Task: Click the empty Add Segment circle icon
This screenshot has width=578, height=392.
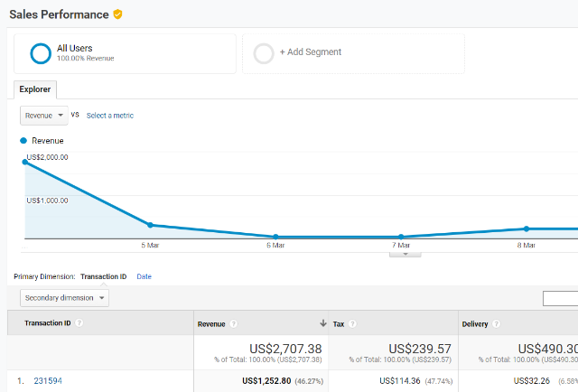Action: point(264,53)
